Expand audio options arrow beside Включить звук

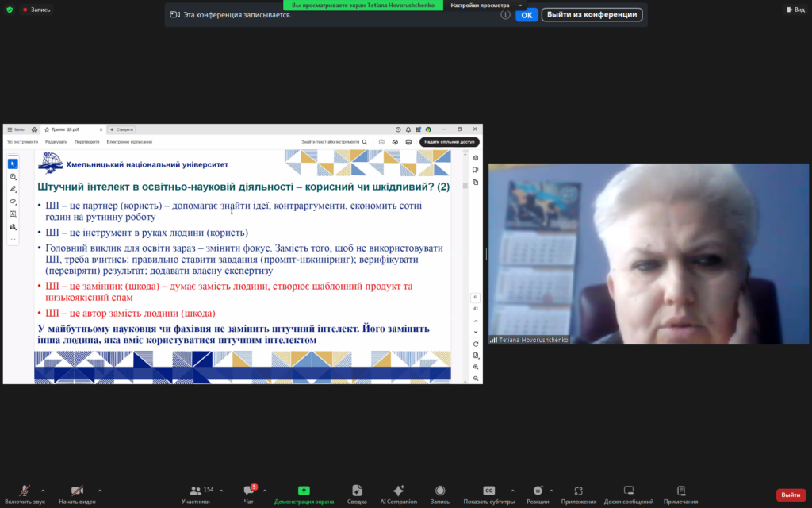coord(43,490)
